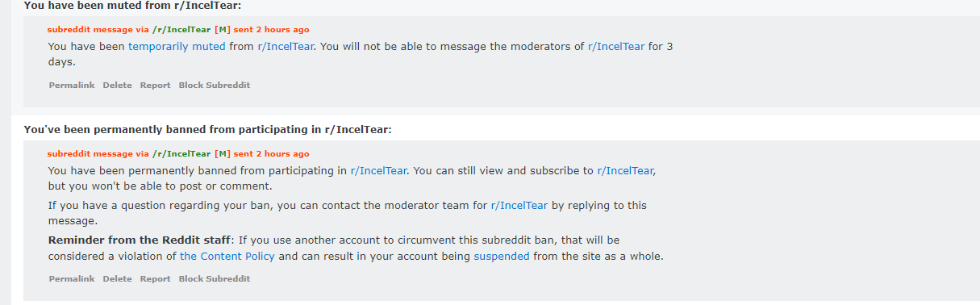Screen dimensions: 980x305
Task: Block Subreddit under the muted message
Action: coord(215,85)
